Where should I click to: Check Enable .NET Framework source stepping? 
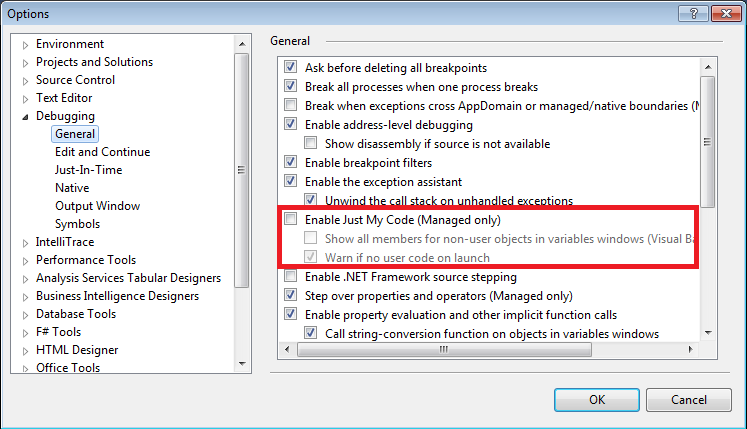[x=291, y=277]
